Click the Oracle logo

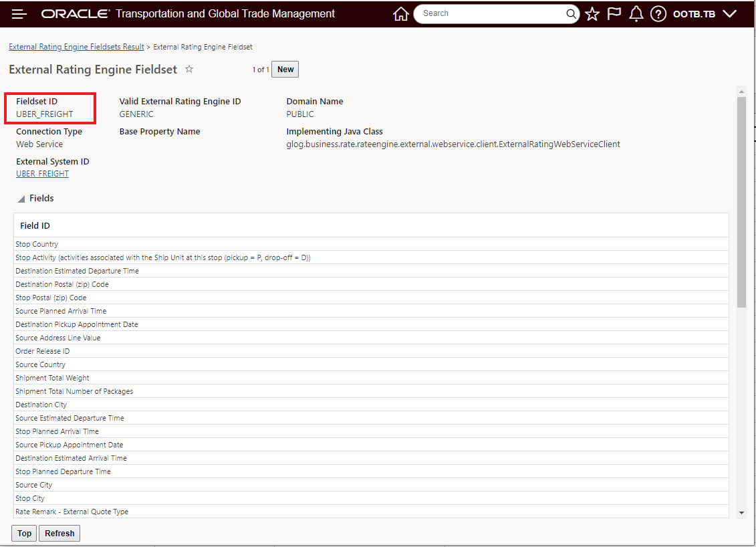click(76, 14)
